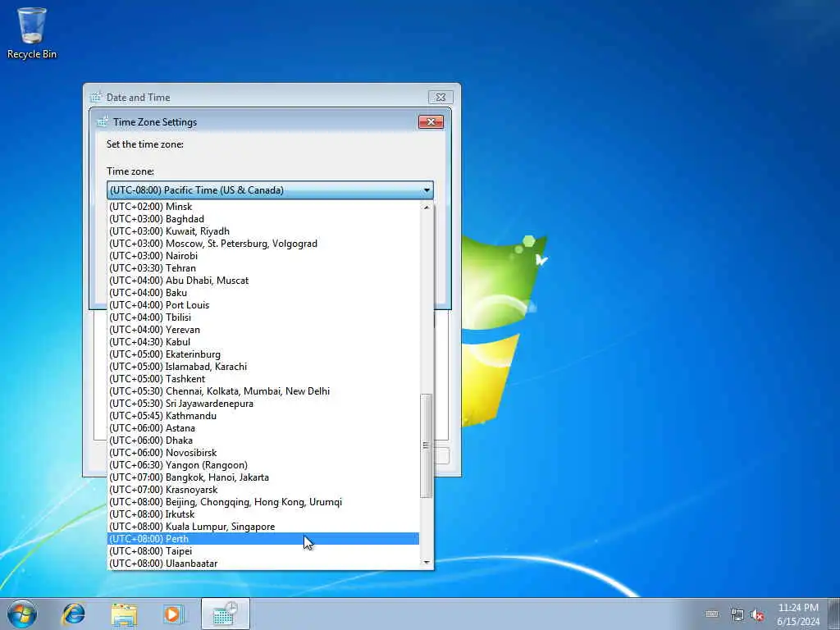Select (UTC+03:00) Baghdad time zone
This screenshot has width=840, height=630.
point(263,218)
